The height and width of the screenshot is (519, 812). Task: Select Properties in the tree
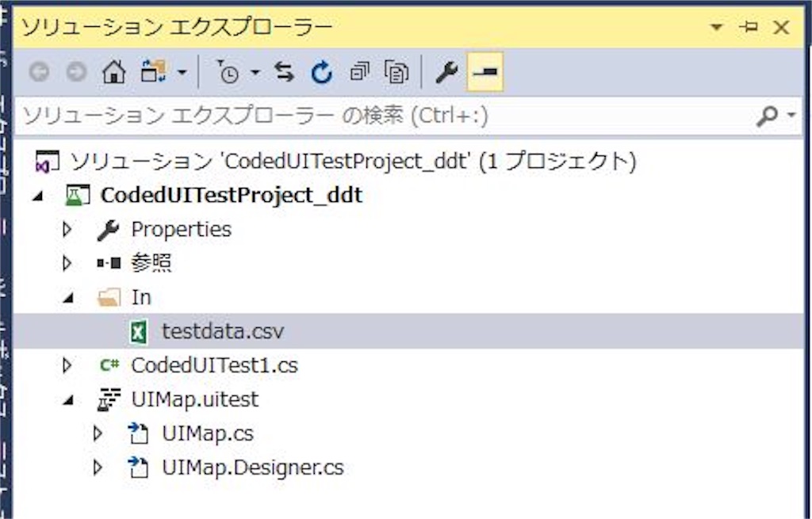(182, 230)
